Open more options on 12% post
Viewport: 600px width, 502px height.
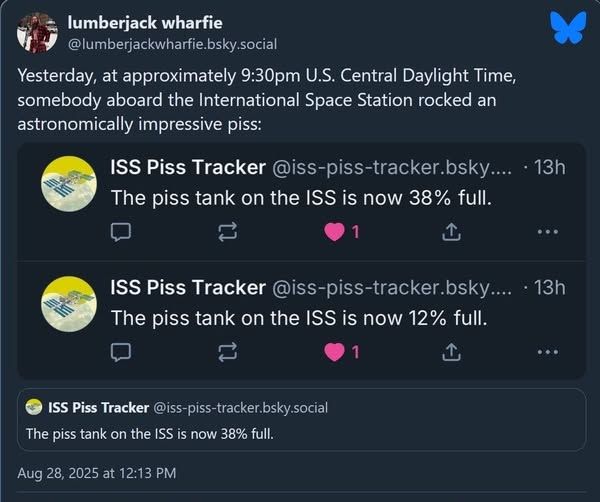(x=547, y=351)
